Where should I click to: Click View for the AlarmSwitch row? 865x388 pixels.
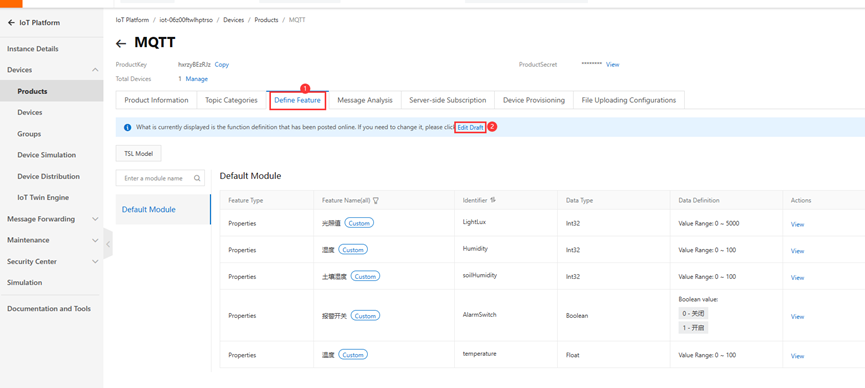797,317
